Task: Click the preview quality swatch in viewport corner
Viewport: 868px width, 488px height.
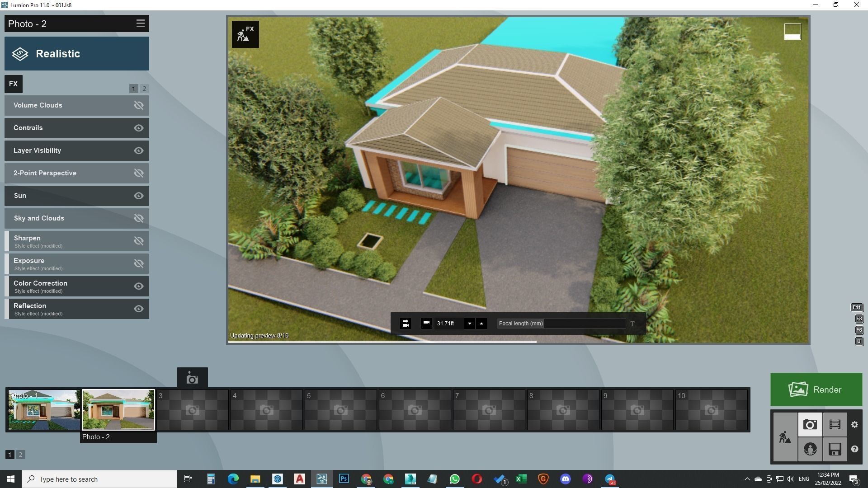Action: 793,32
